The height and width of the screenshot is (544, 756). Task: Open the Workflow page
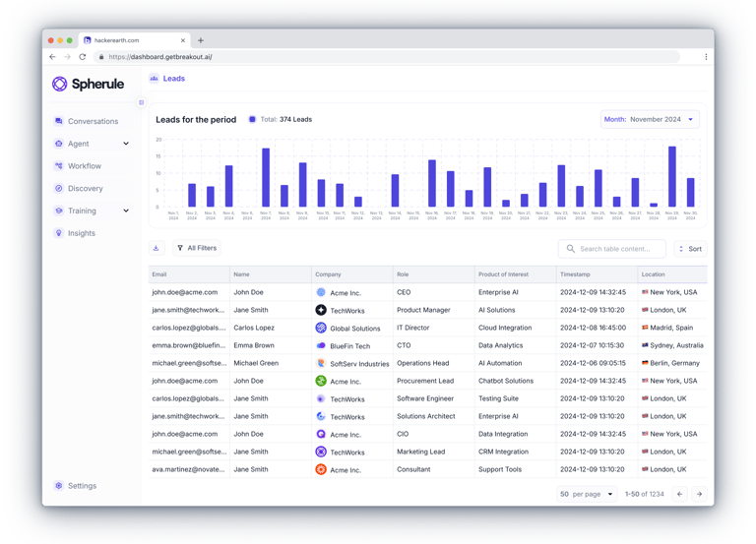click(x=85, y=165)
